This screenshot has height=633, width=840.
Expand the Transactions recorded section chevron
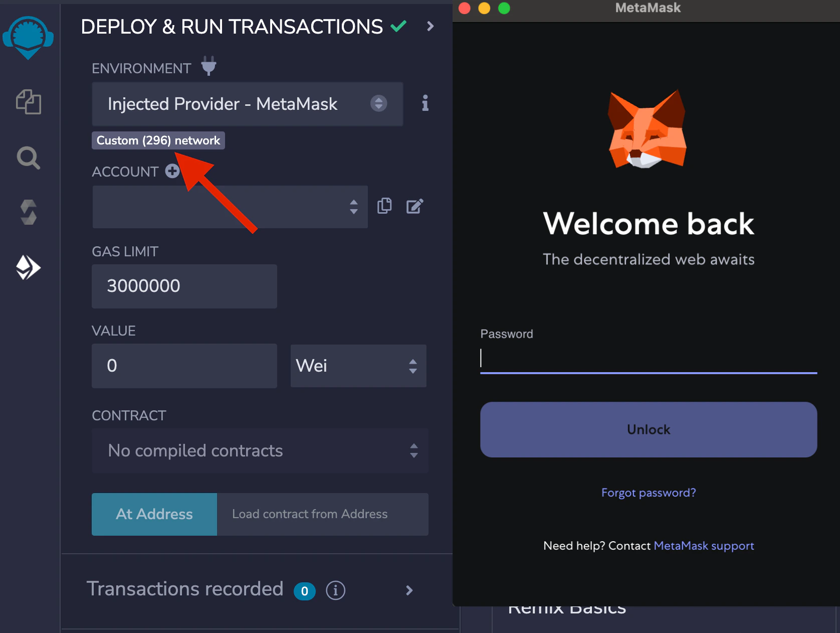[409, 590]
